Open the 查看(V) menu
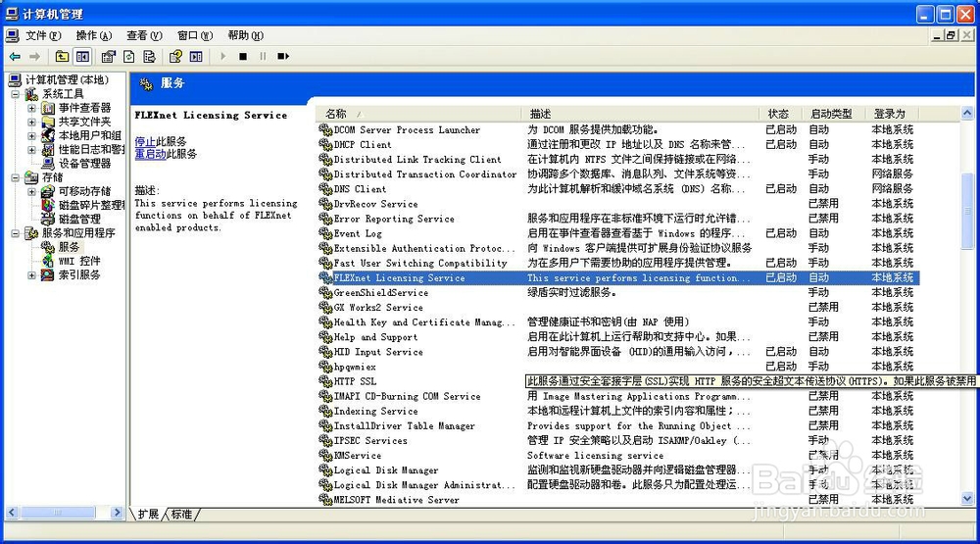Viewport: 980px width, 544px height. [144, 35]
